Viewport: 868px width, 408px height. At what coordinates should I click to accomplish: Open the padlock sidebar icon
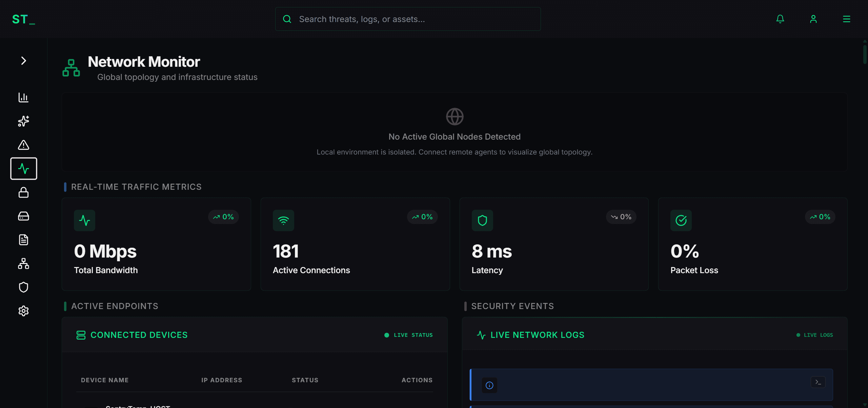point(23,192)
